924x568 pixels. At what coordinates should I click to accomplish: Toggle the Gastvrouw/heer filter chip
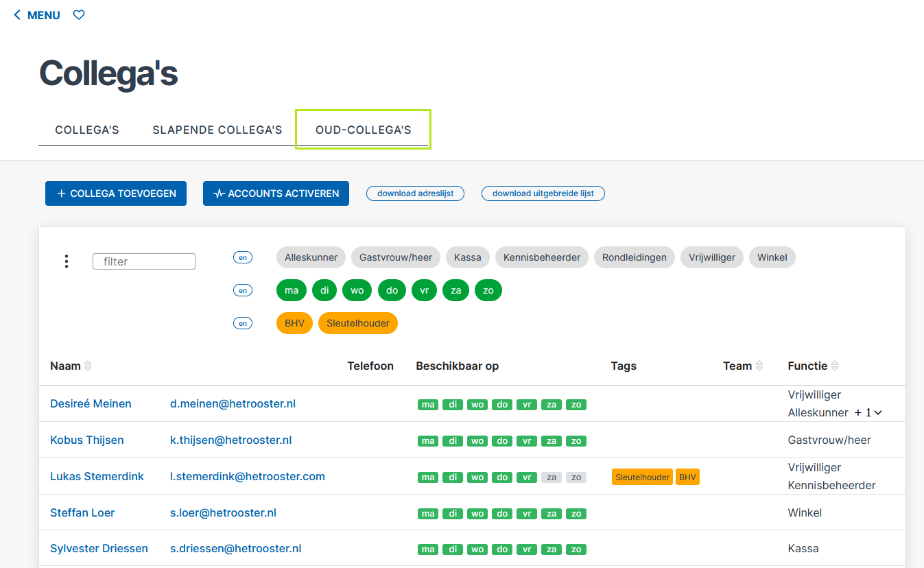pos(396,257)
